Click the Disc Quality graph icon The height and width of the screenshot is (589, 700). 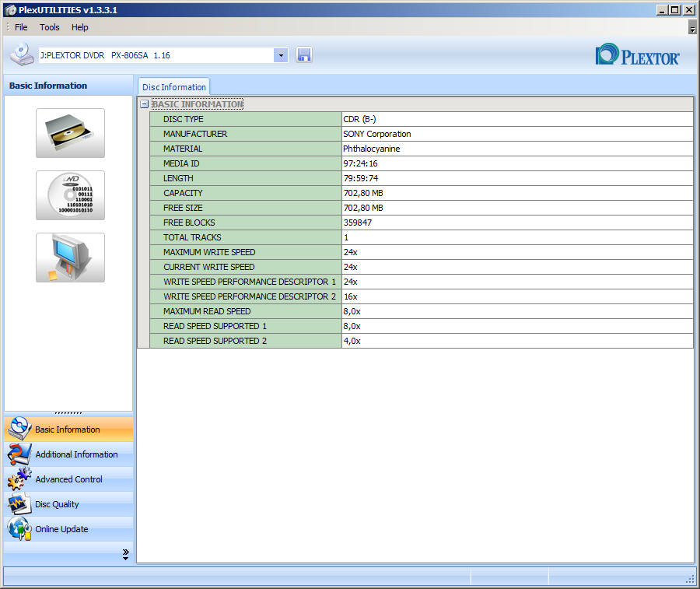click(x=19, y=503)
